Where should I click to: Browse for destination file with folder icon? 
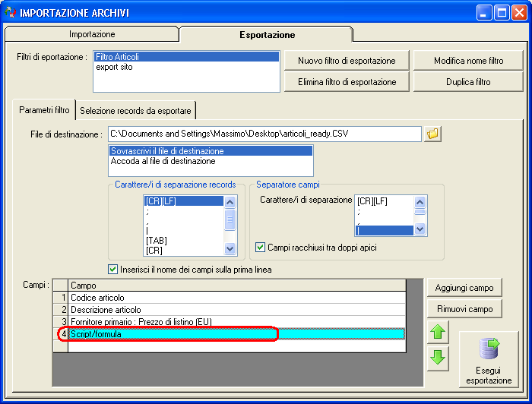(432, 134)
